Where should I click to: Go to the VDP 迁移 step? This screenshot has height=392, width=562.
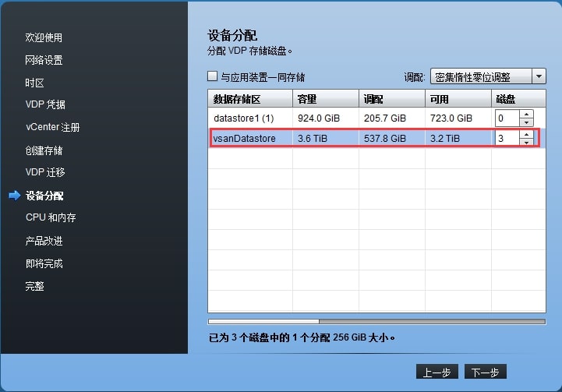point(45,172)
